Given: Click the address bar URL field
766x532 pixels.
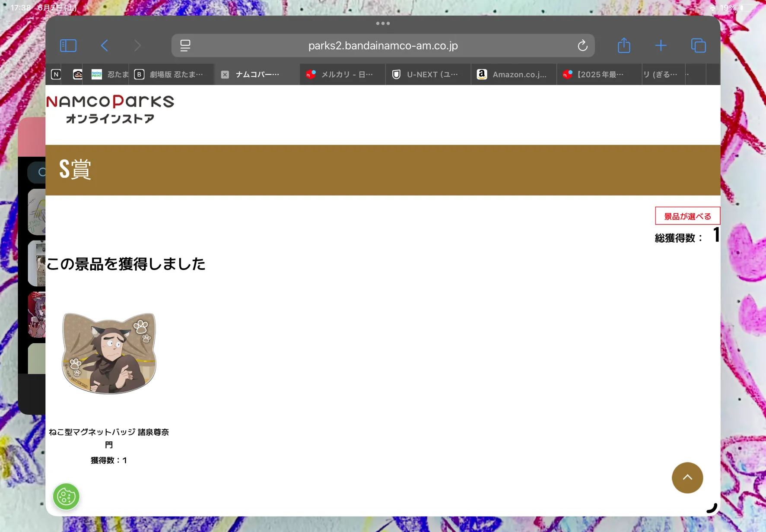Looking at the screenshot, I should click(383, 45).
